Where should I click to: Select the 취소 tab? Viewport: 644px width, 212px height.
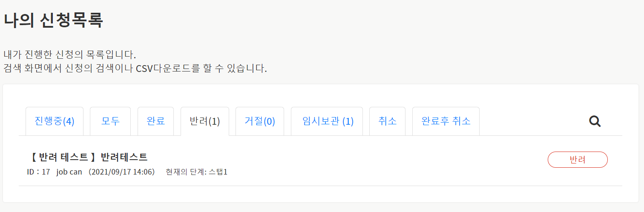click(x=387, y=121)
